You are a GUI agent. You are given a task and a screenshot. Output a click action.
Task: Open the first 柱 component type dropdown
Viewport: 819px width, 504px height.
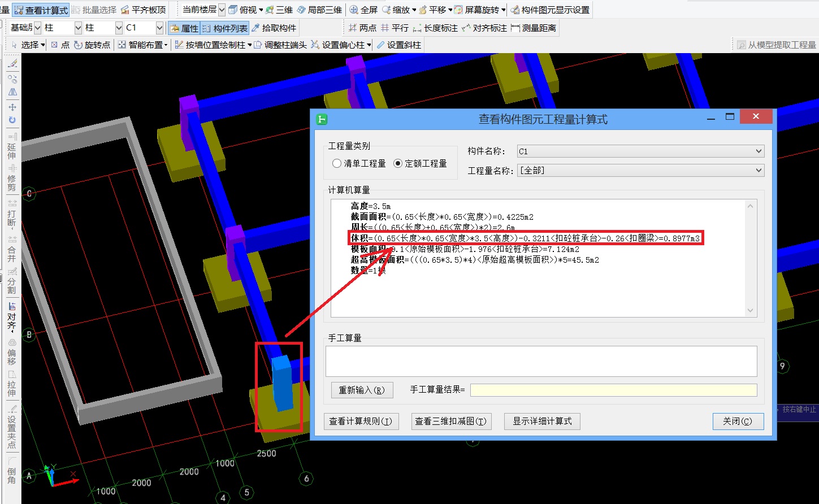(78, 28)
